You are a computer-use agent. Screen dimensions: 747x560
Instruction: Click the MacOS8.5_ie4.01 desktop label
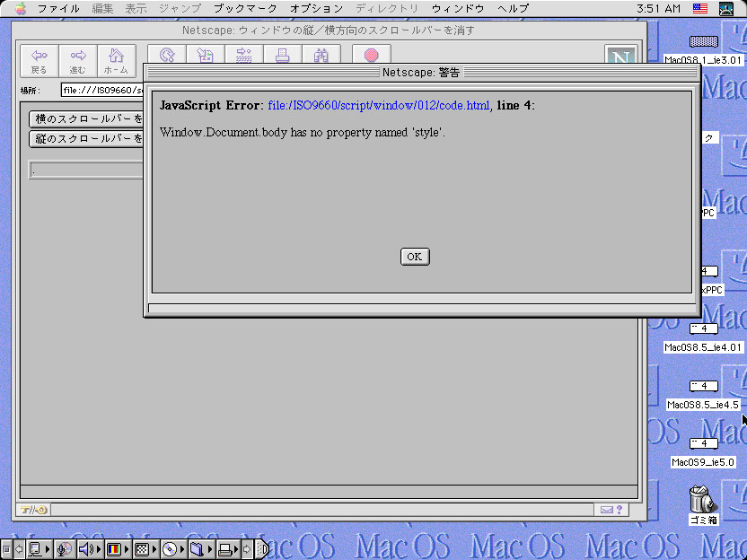[x=703, y=347]
